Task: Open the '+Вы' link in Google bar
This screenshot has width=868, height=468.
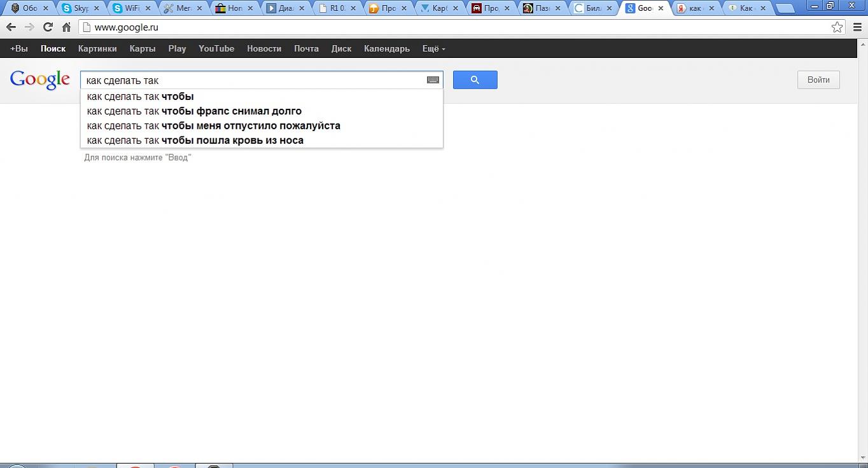Action: pos(19,48)
